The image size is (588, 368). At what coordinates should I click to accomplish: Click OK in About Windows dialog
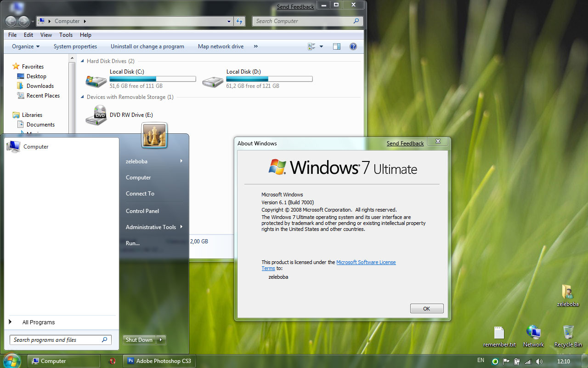point(427,309)
